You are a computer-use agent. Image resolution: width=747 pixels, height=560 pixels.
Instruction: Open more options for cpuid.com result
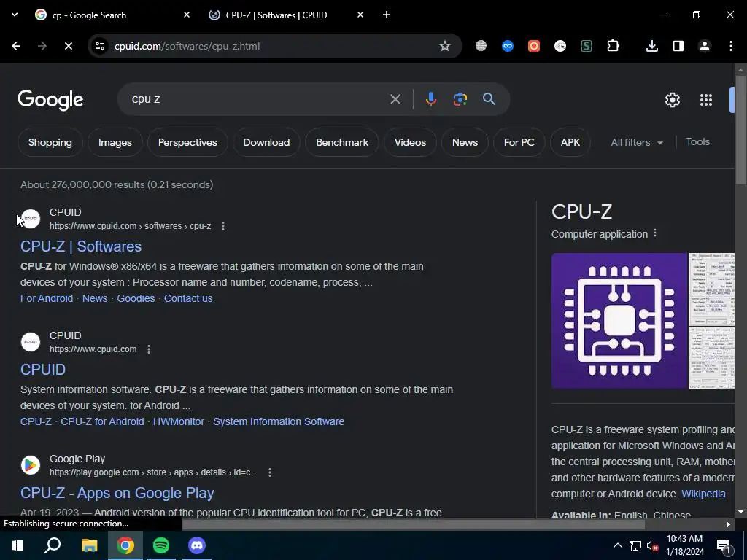[149, 349]
